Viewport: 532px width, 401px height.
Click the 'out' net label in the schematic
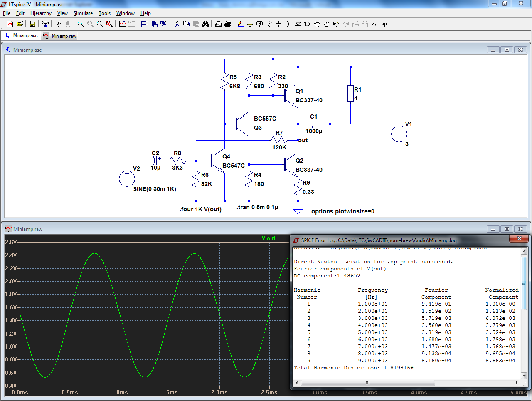click(303, 140)
